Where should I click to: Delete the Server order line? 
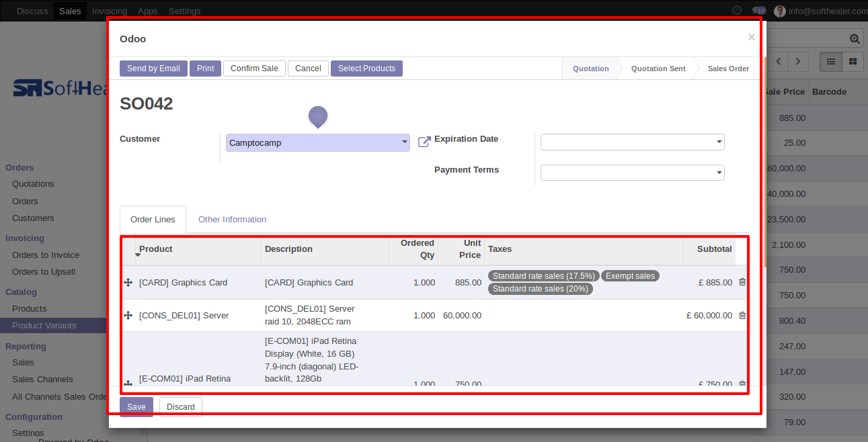click(742, 315)
